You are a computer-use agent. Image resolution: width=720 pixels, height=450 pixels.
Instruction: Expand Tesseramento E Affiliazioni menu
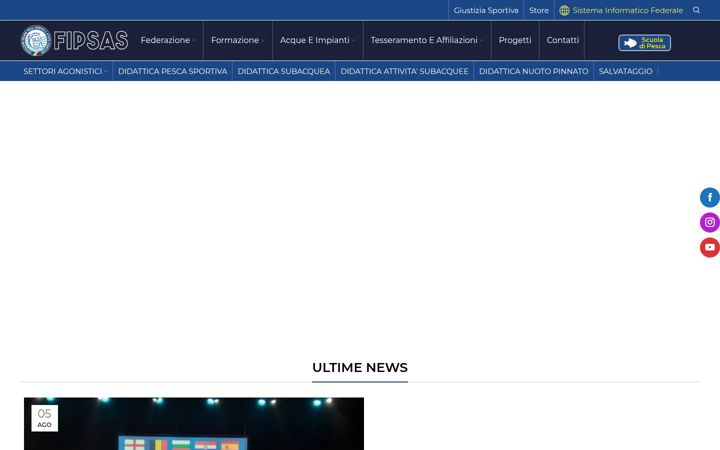click(427, 40)
